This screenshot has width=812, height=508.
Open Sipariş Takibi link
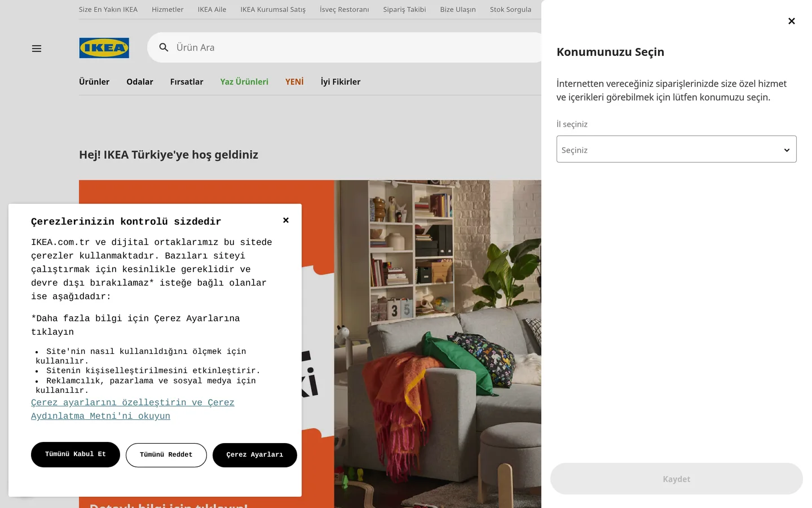click(405, 10)
